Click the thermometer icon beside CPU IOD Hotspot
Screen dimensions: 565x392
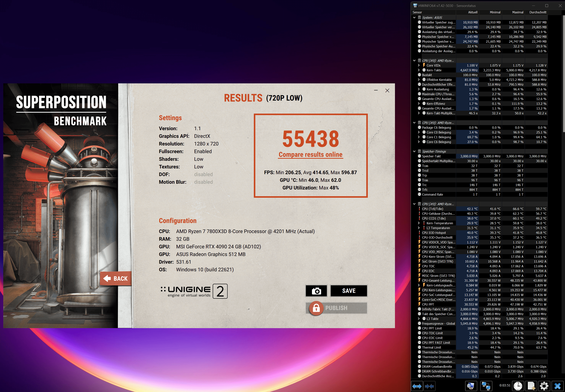[419, 233]
